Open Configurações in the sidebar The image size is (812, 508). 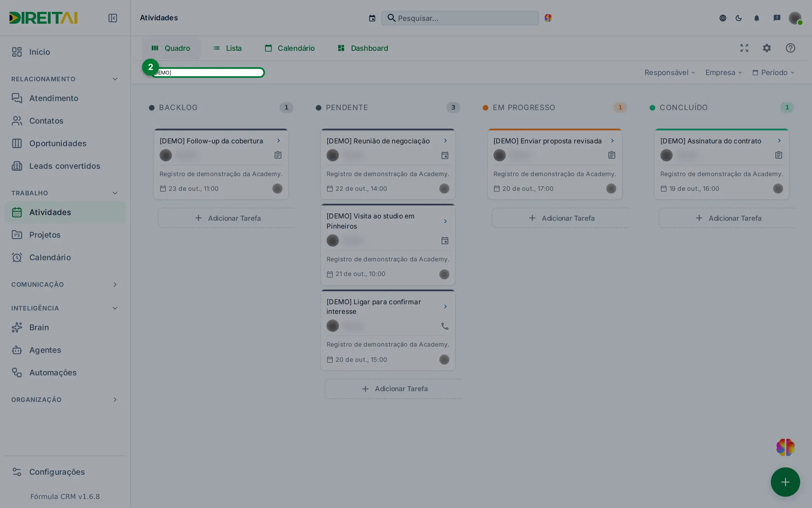click(65, 472)
